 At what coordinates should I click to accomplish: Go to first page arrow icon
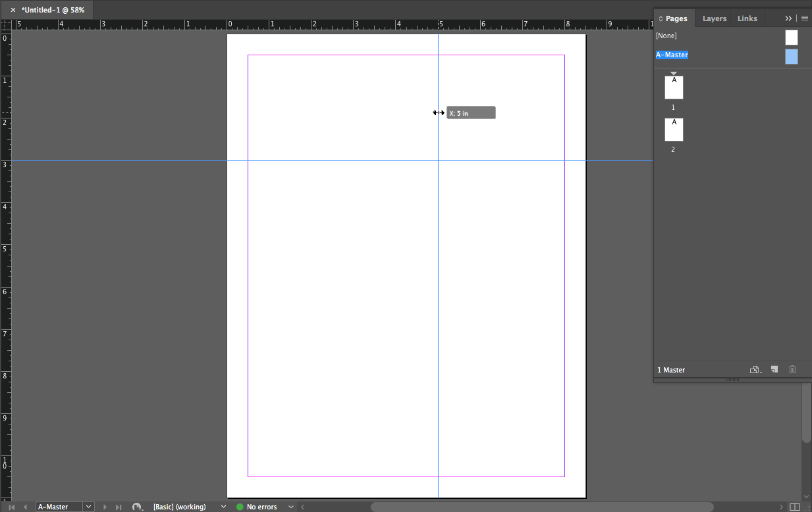11,507
